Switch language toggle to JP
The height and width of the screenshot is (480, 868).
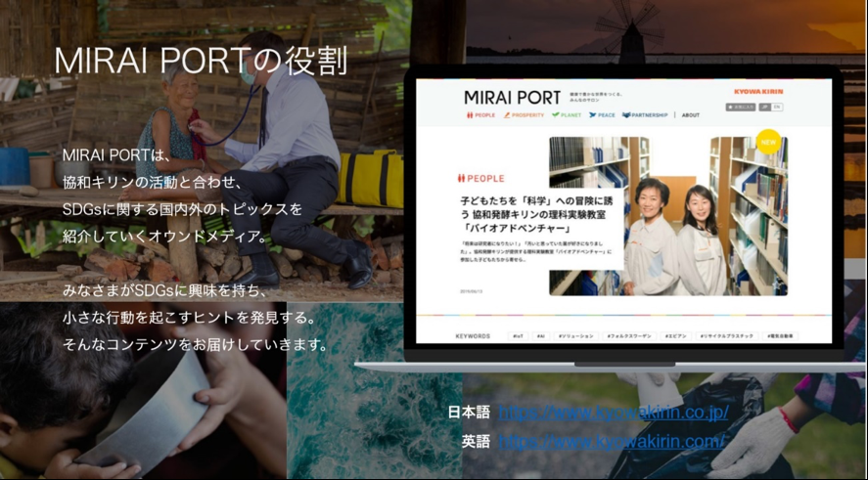764,108
